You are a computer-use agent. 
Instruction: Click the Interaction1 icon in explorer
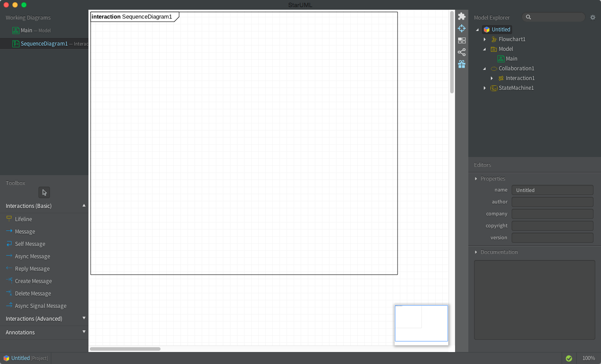[x=501, y=78]
